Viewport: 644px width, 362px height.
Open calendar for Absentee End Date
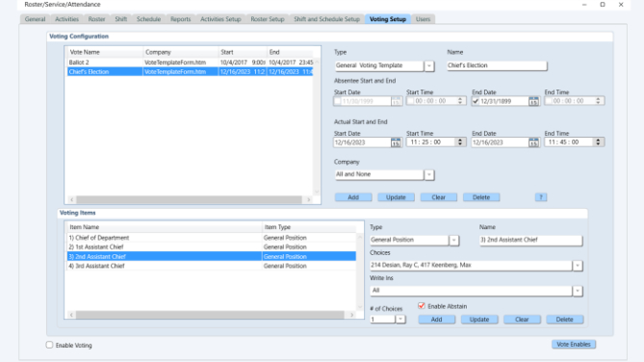coord(533,101)
